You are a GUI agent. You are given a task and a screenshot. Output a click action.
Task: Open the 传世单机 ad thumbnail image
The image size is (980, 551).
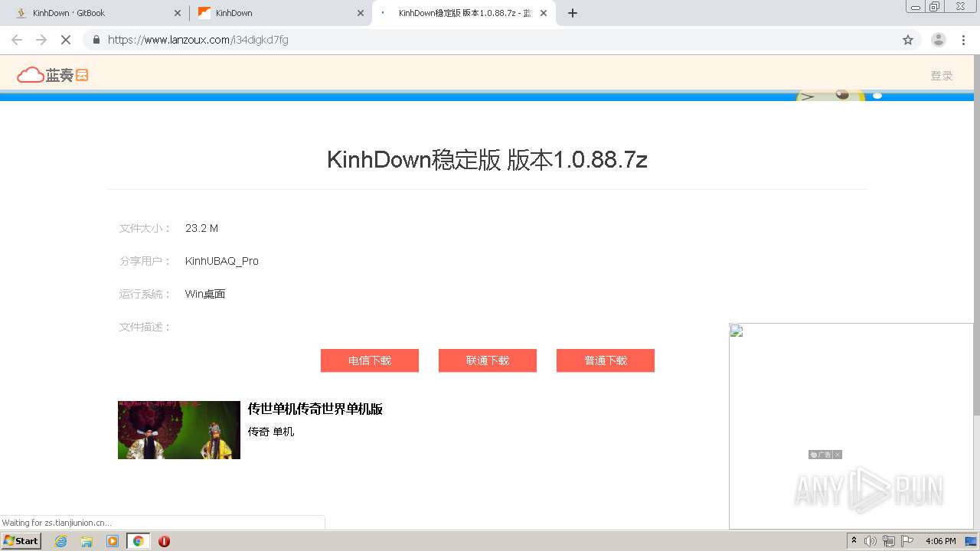(x=179, y=430)
